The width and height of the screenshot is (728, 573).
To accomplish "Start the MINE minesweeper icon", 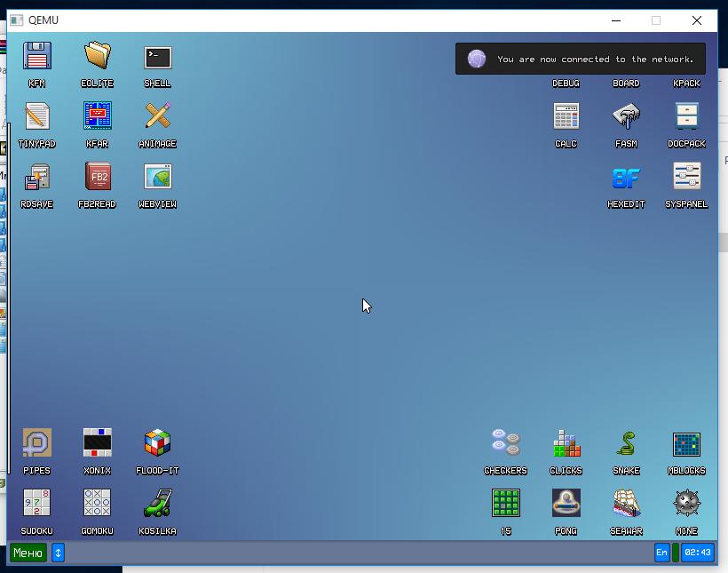I will click(x=686, y=503).
